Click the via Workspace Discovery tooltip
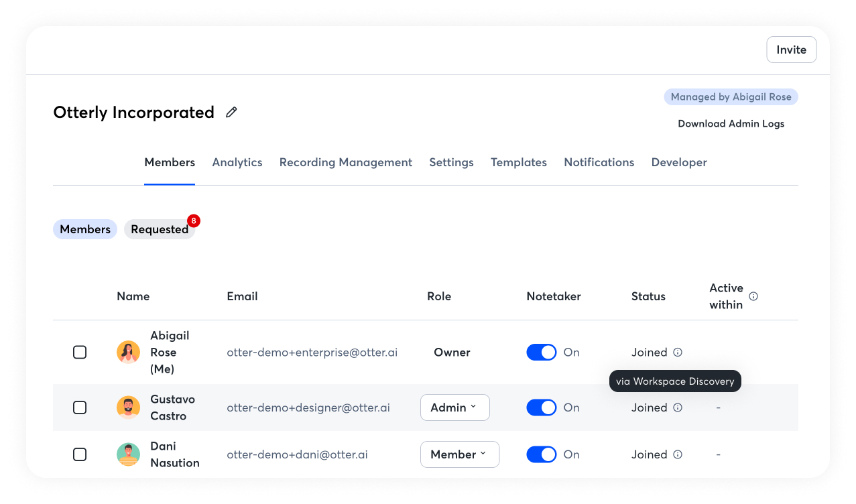Viewport: 856px width, 504px height. pyautogui.click(x=675, y=381)
